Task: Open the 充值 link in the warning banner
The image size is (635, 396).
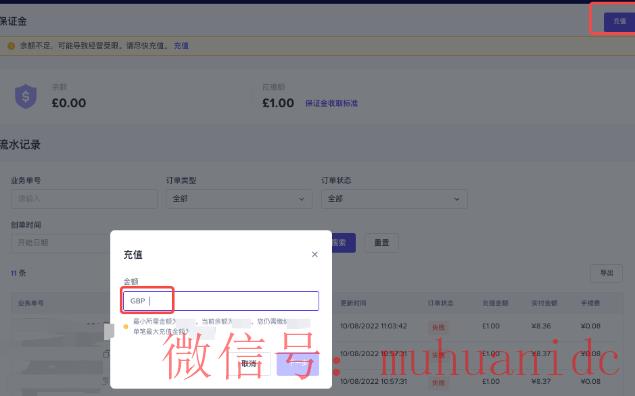Action: click(181, 46)
